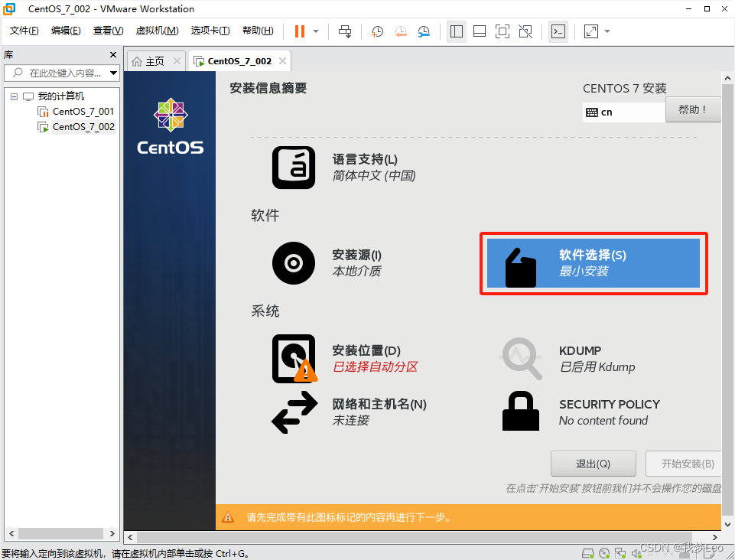Screen dimensions: 735x560
Task: Click the VM view's horizontal scrollbar left arrow
Action: pyautogui.click(x=130, y=538)
